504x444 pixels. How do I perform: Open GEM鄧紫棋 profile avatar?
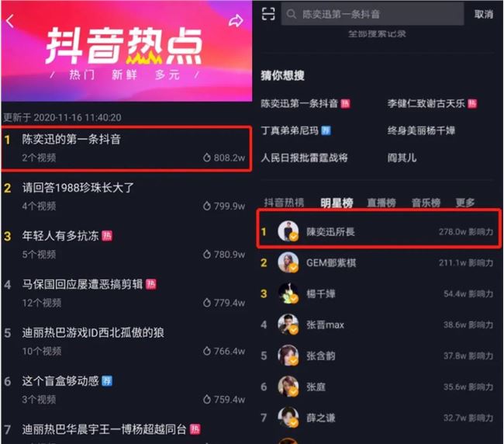(288, 262)
